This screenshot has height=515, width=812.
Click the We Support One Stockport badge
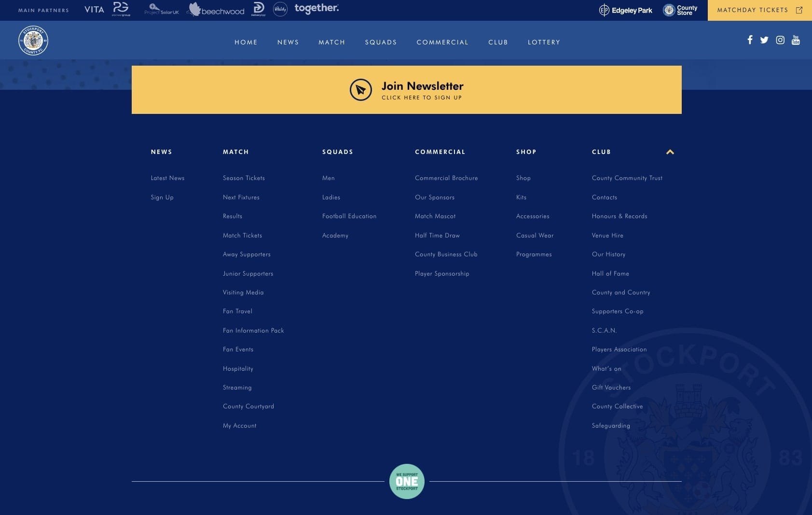(407, 481)
